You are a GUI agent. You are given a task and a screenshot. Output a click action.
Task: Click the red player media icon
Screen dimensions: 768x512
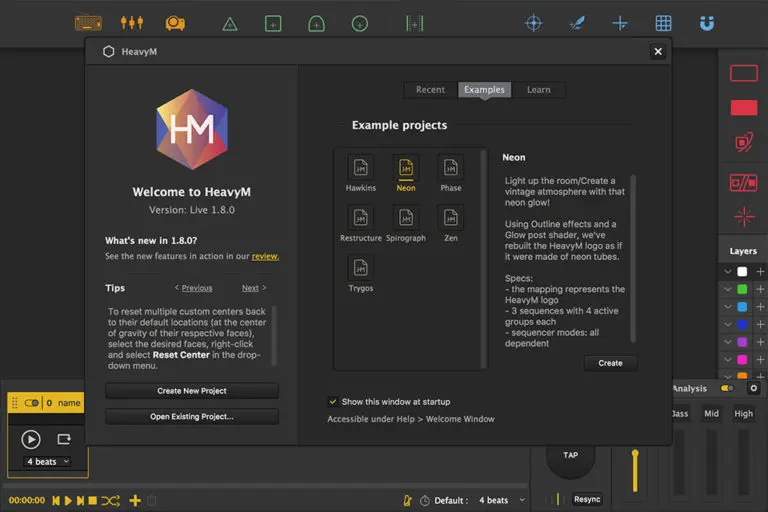pyautogui.click(x=744, y=142)
